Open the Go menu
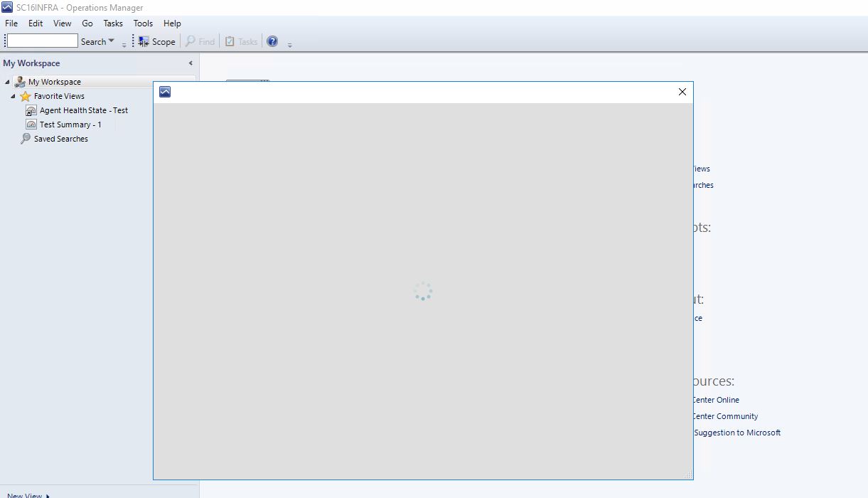Image resolution: width=868 pixels, height=498 pixels. coord(87,23)
